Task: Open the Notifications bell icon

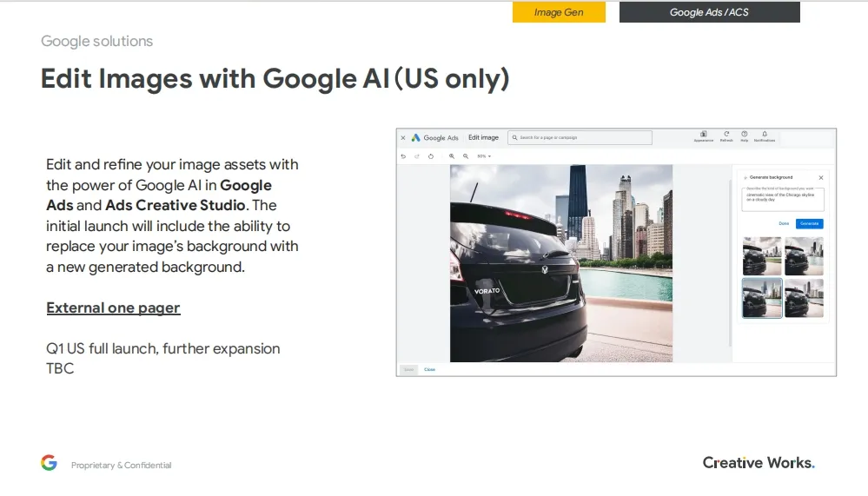Action: click(x=765, y=136)
